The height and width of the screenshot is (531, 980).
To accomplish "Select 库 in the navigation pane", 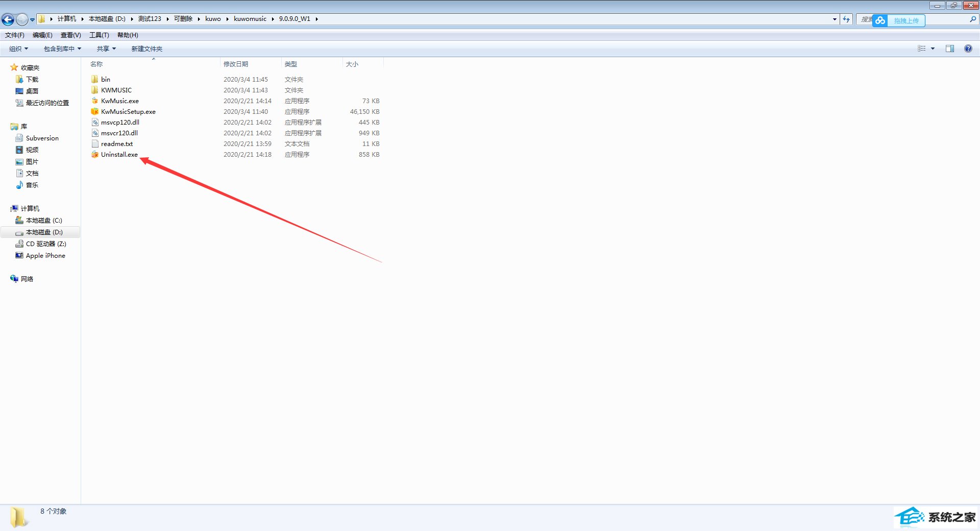I will [x=24, y=126].
